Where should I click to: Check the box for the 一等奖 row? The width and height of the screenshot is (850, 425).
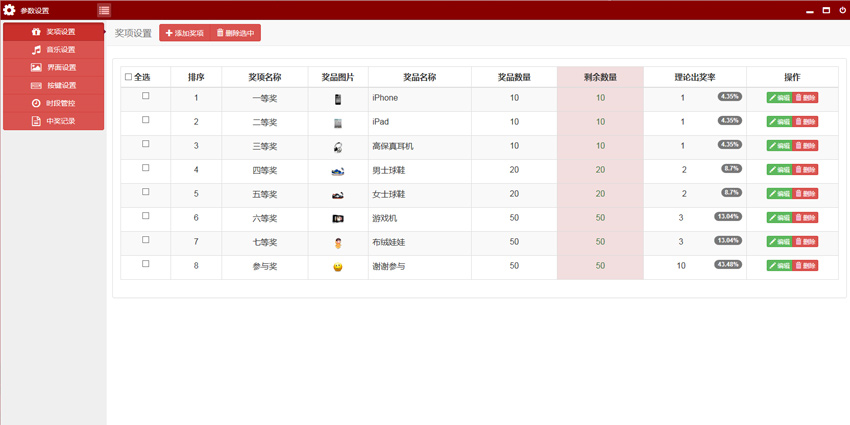[x=145, y=95]
